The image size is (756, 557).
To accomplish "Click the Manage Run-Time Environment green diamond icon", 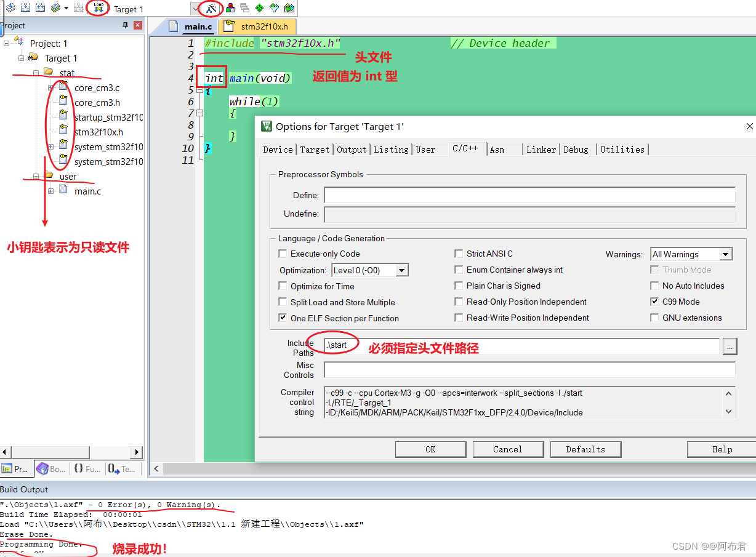I will coord(259,8).
